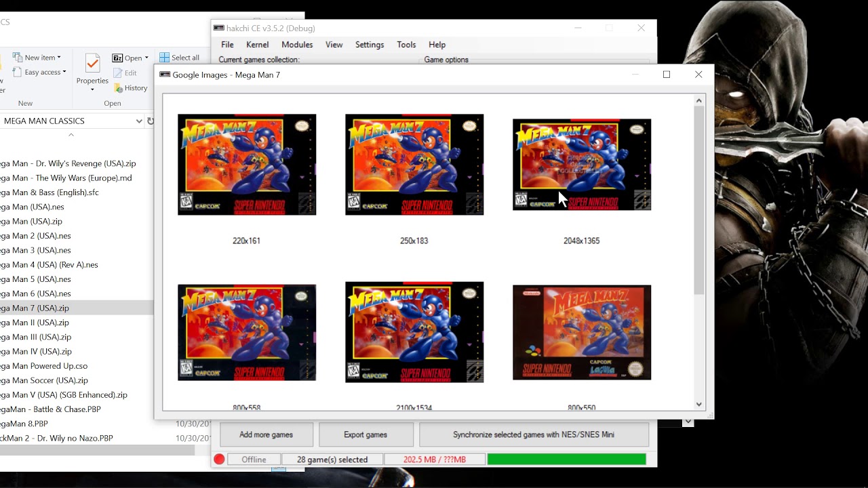Select MegaMan - Battle & Chase.PBP file
Screen dimensions: 868x488
point(50,409)
